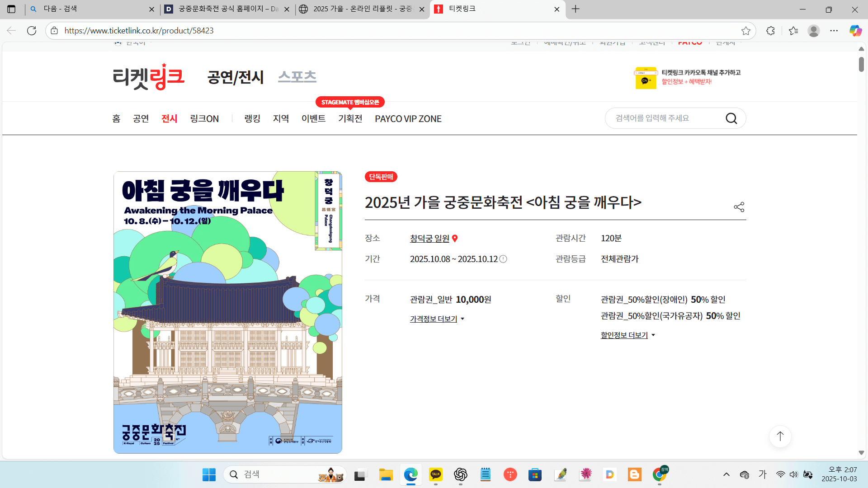This screenshot has height=488, width=868.
Task: Expand 할인정보 더보기 discount details
Action: click(624, 335)
